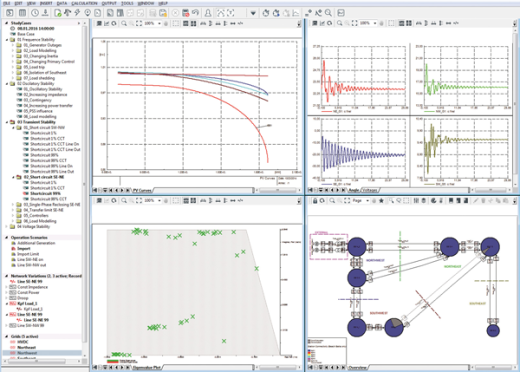Click the calendar icon with red badge
This screenshot has width=520, height=372.
coord(186,13)
